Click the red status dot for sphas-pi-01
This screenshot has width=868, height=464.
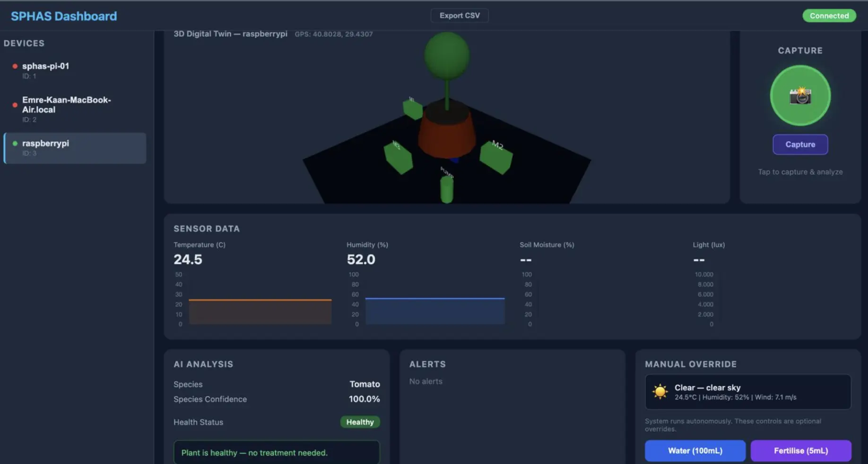pos(15,66)
